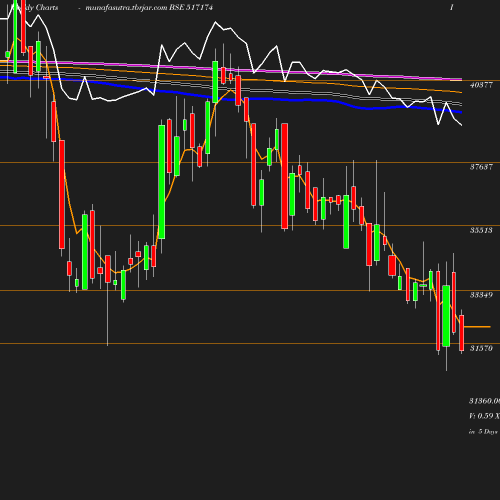Click the 37637 price level label
The image size is (500, 500).
[481, 167]
